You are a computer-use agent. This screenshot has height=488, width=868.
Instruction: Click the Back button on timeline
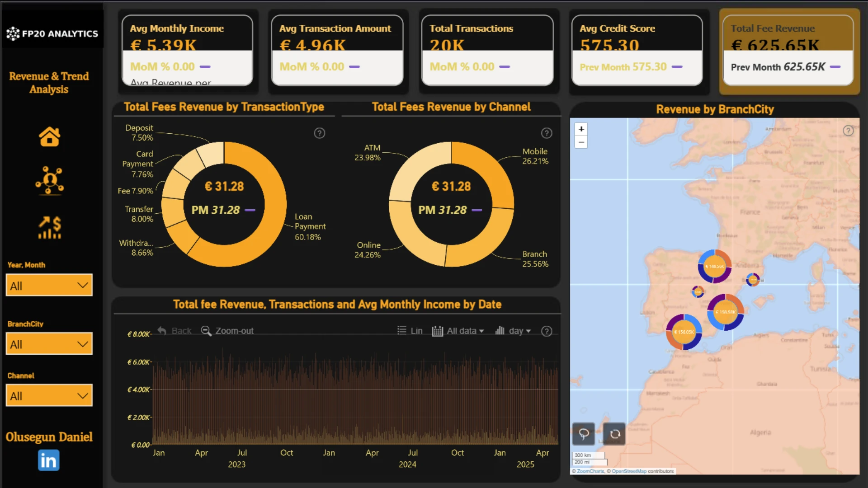(x=175, y=331)
